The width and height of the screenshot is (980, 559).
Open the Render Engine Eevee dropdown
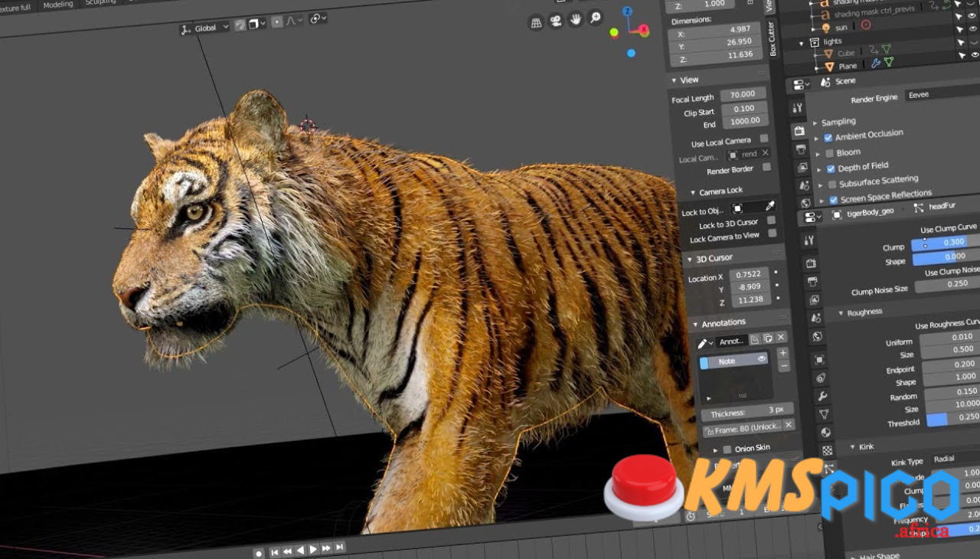coord(942,94)
